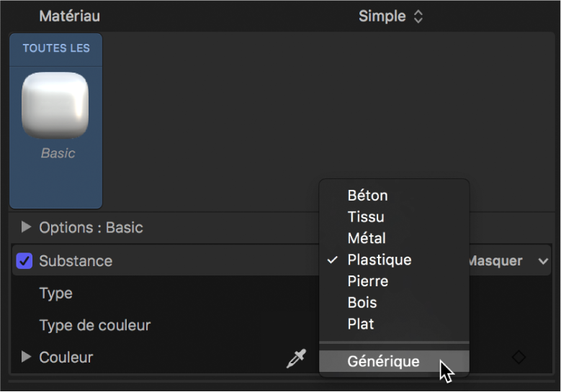The height and width of the screenshot is (392, 561).
Task: Expand the Options : Basic section
Action: [x=27, y=227]
